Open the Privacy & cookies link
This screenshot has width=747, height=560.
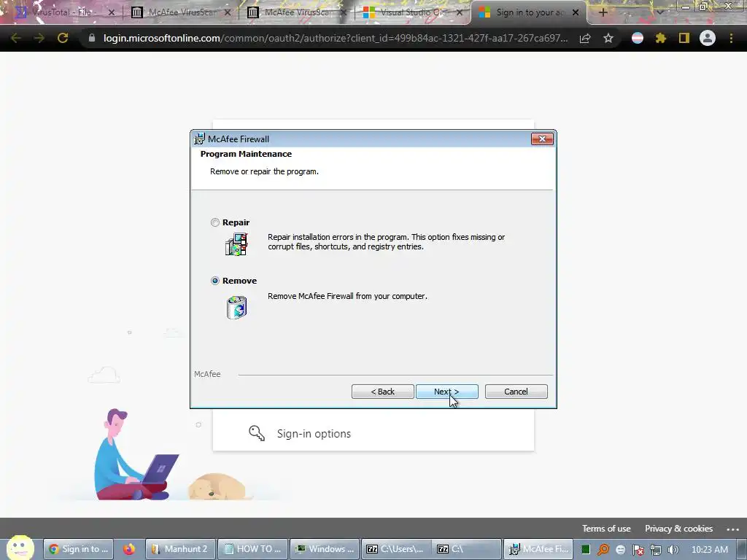678,529
